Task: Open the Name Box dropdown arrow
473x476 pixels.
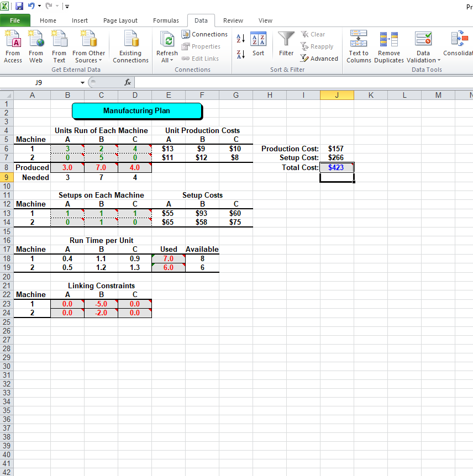Action: 82,83
